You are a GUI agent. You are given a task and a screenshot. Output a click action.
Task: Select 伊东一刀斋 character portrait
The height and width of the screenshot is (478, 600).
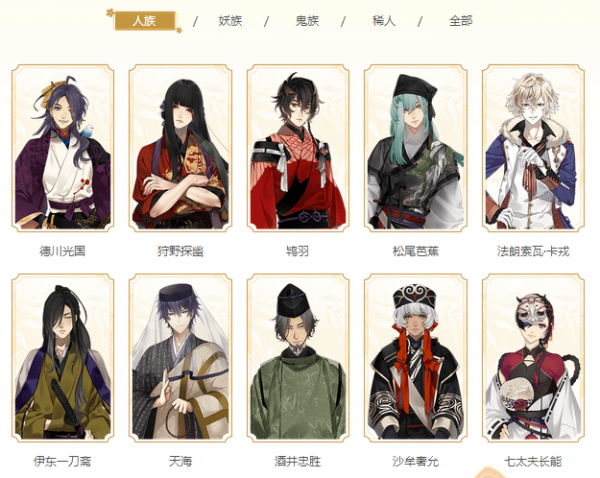(x=63, y=358)
